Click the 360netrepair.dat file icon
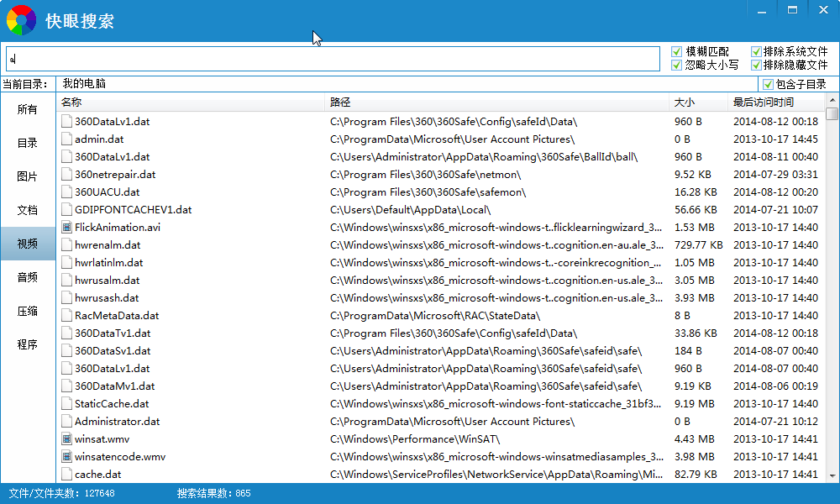Image resolution: width=840 pixels, height=504 pixels. [67, 175]
